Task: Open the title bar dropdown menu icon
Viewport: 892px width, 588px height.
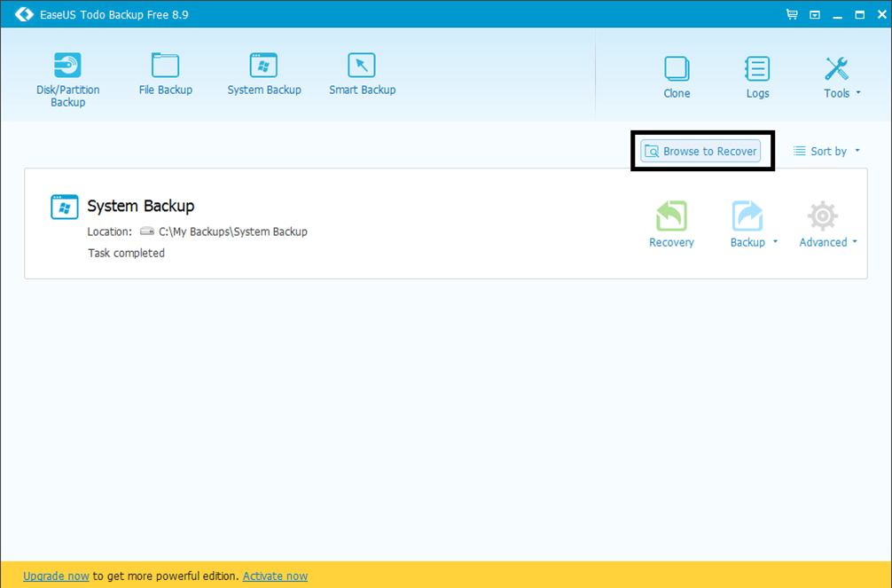Action: pos(815,15)
